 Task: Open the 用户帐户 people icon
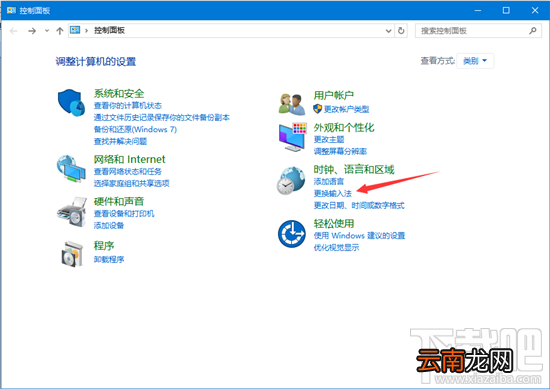292,104
